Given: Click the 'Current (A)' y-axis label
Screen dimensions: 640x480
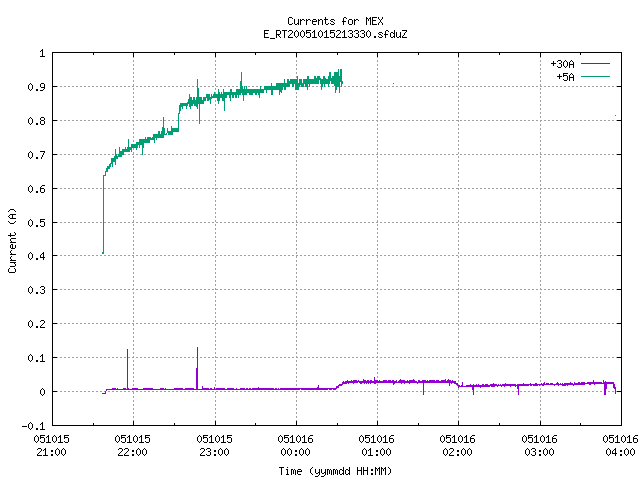Looking at the screenshot, I should point(13,240).
